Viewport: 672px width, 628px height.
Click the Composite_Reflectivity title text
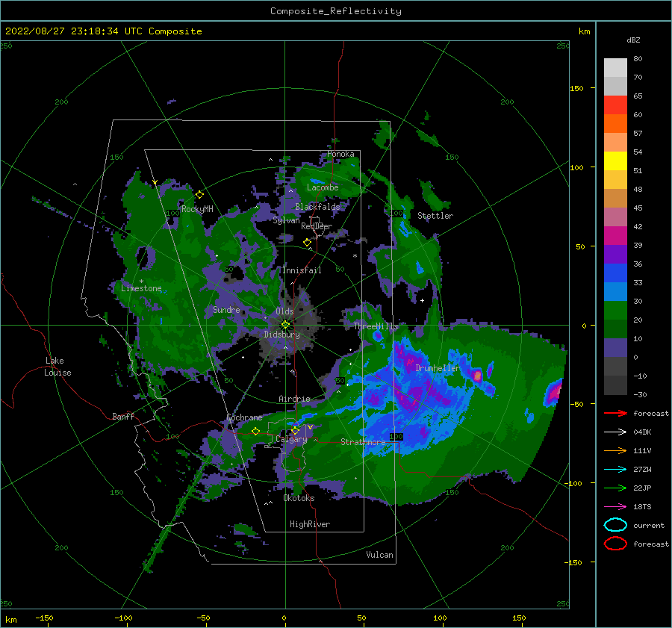[336, 11]
